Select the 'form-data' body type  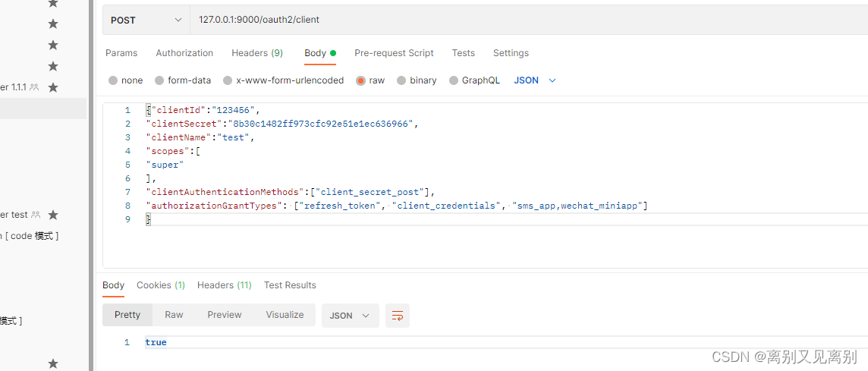coord(183,80)
